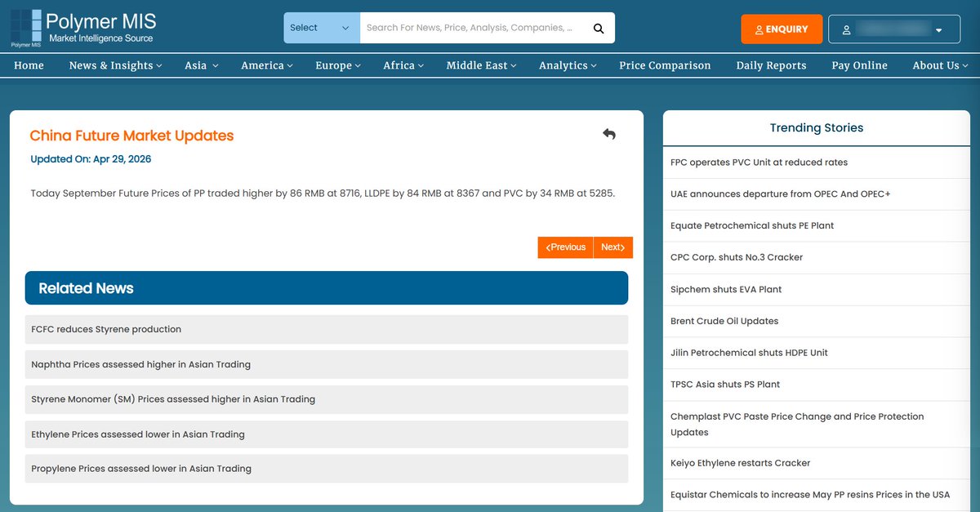Open the Price Comparison page
Image resolution: width=980 pixels, height=512 pixels.
pyautogui.click(x=665, y=65)
